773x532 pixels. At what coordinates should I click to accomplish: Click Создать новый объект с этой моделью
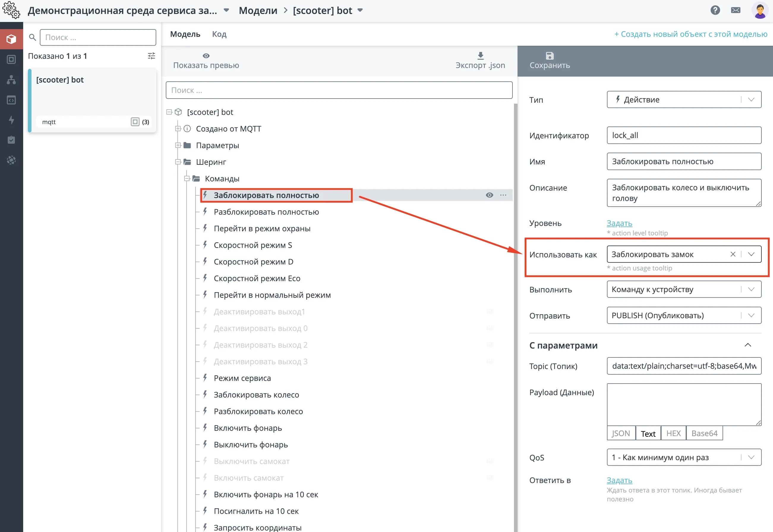coord(691,34)
